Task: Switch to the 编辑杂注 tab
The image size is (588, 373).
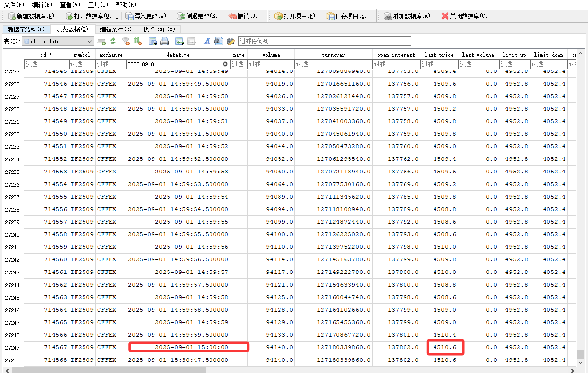Action: [x=116, y=29]
